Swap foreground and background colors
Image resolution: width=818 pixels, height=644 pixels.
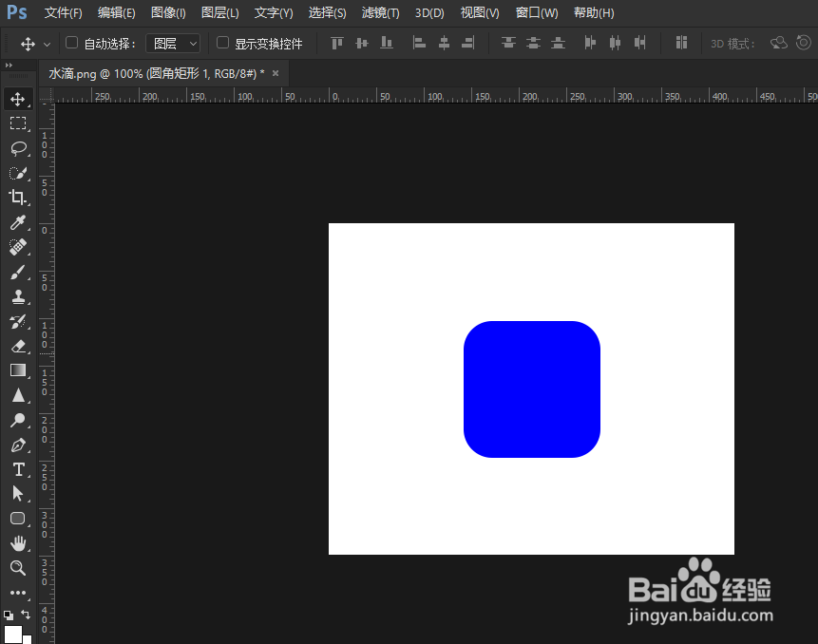[x=26, y=615]
